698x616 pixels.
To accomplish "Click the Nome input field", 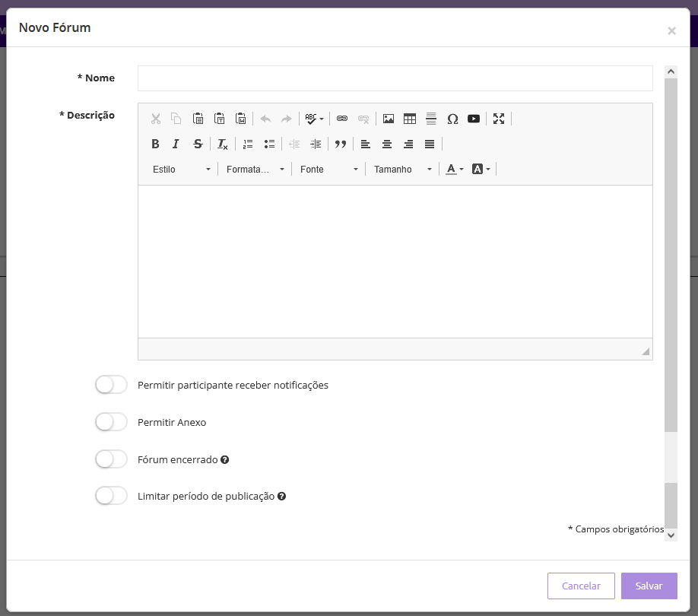I will coord(395,78).
